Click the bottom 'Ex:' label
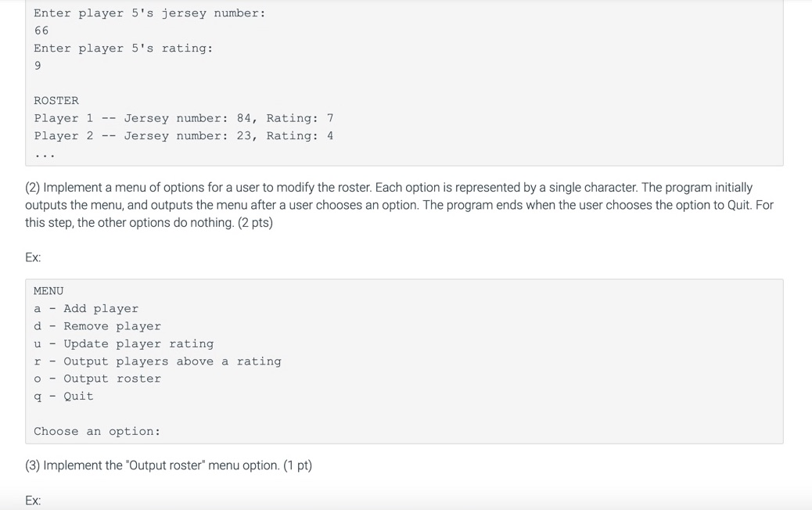This screenshot has width=812, height=510. [x=33, y=501]
